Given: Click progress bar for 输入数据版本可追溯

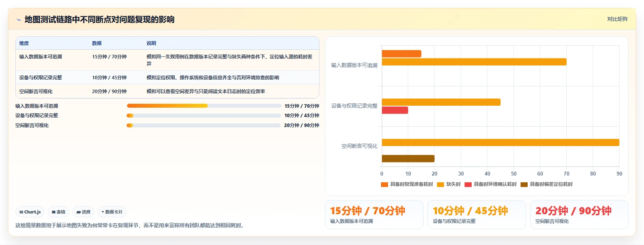Looking at the screenshot, I should (204, 106).
